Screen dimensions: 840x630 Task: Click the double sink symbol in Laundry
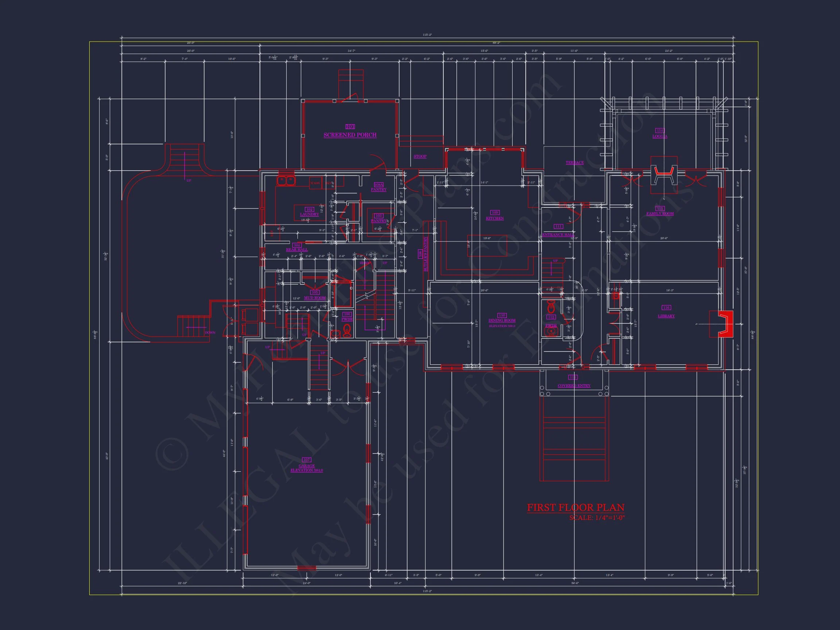pos(286,181)
